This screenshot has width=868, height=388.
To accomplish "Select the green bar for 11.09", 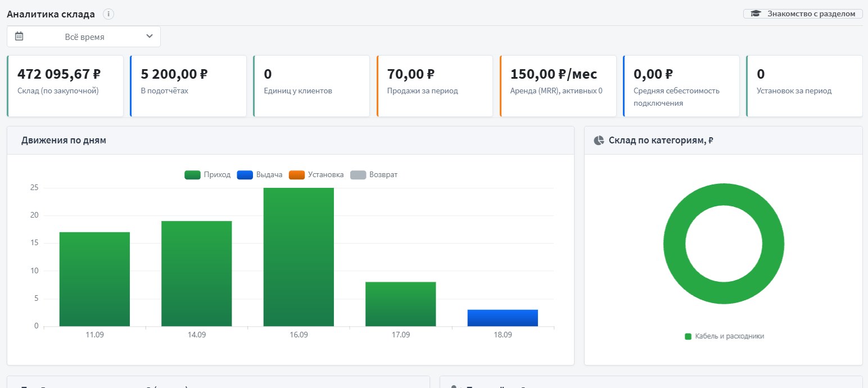I will [94, 279].
